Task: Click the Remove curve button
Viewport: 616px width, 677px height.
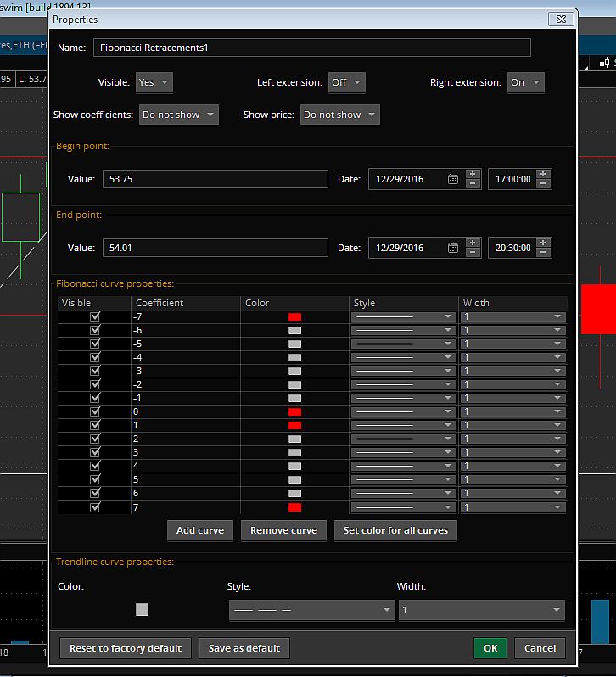Action: [x=283, y=530]
